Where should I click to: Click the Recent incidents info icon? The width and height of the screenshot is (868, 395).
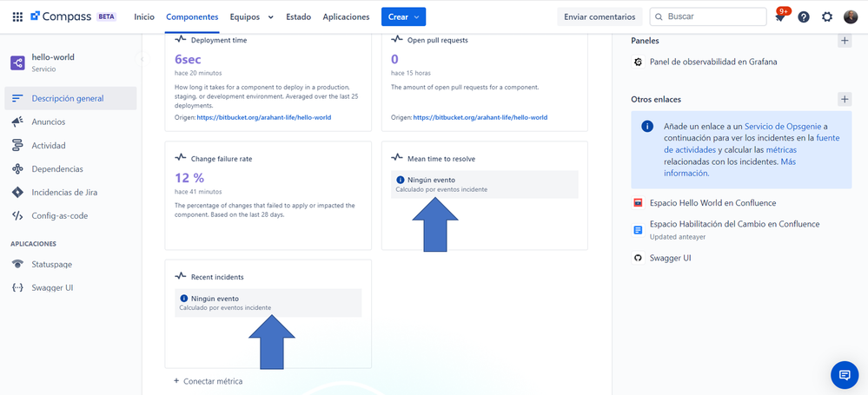point(184,299)
